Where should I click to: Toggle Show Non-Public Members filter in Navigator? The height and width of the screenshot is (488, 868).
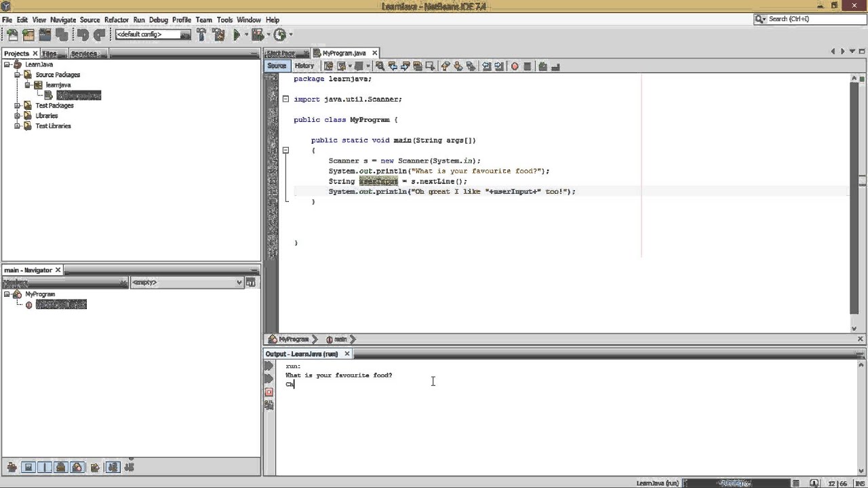click(x=60, y=467)
